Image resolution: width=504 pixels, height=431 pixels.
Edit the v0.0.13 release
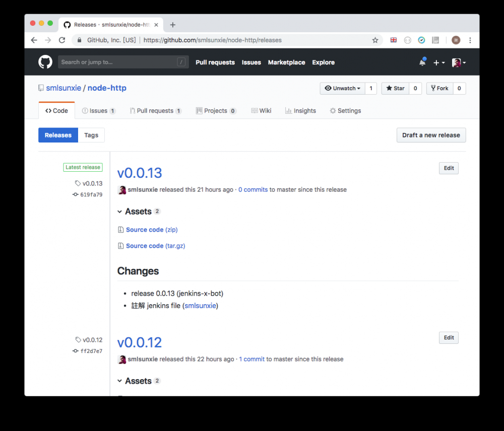coord(449,168)
